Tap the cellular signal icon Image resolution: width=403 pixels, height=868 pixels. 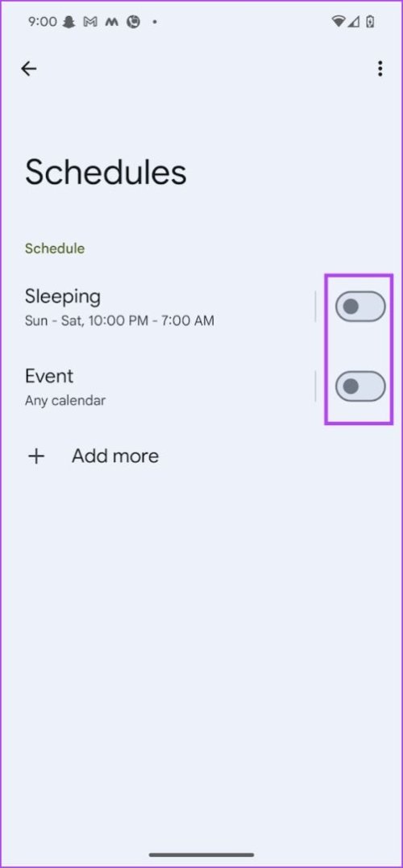point(355,22)
